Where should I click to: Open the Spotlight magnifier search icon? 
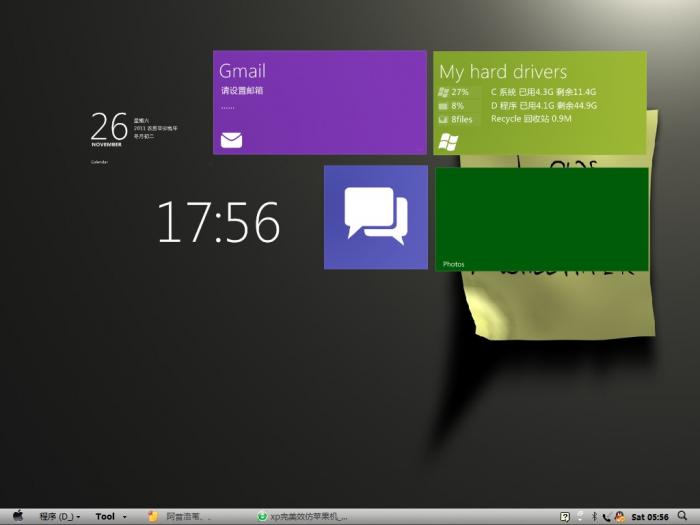coord(683,517)
